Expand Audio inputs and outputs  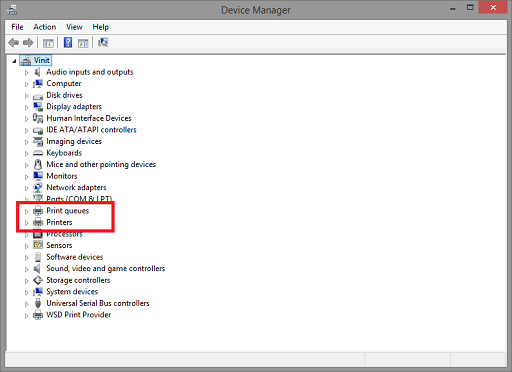tap(26, 72)
